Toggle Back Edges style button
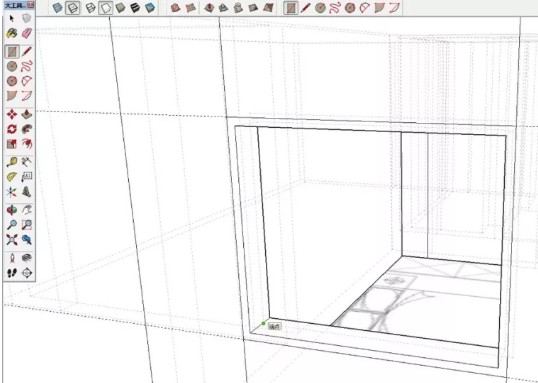Image resolution: width=538 pixels, height=383 pixels. [x=73, y=8]
